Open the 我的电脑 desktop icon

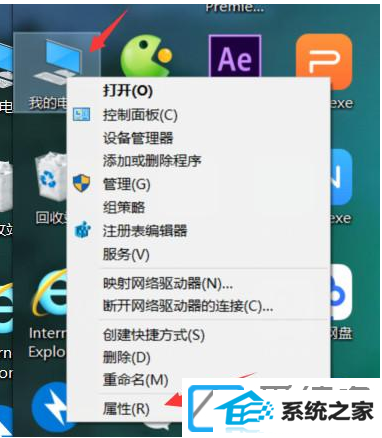pyautogui.click(x=57, y=73)
